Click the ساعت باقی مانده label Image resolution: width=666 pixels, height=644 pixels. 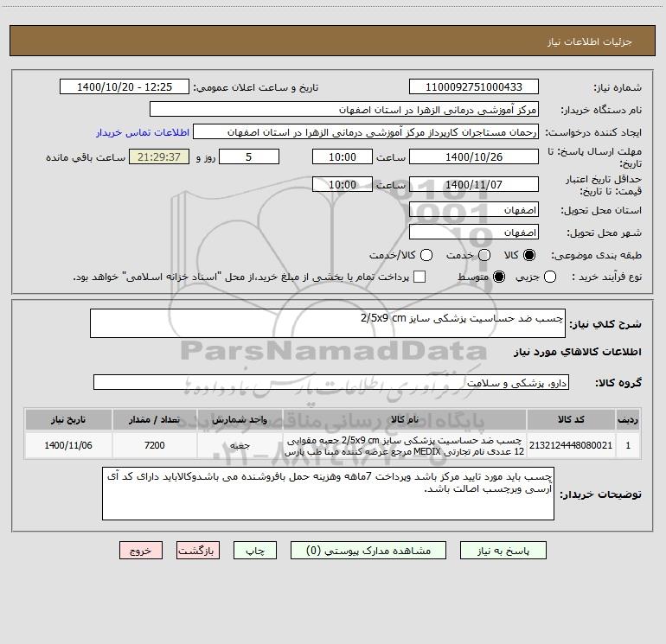point(86,157)
